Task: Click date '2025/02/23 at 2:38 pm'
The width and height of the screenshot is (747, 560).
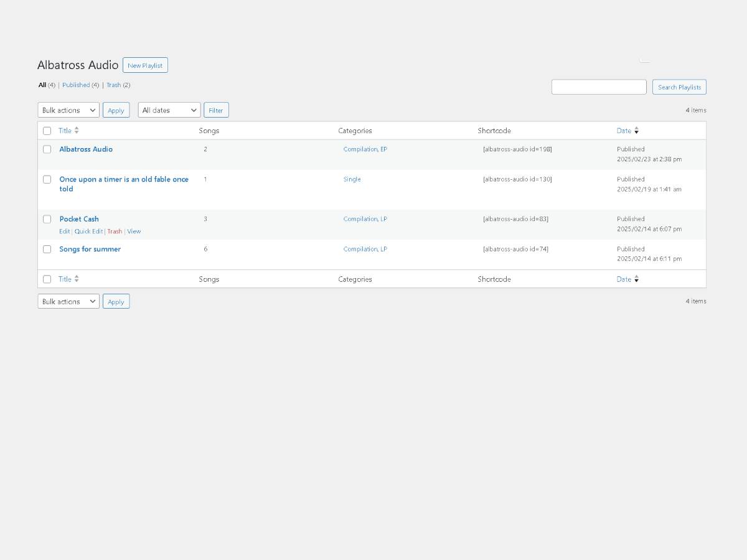Action: point(649,159)
